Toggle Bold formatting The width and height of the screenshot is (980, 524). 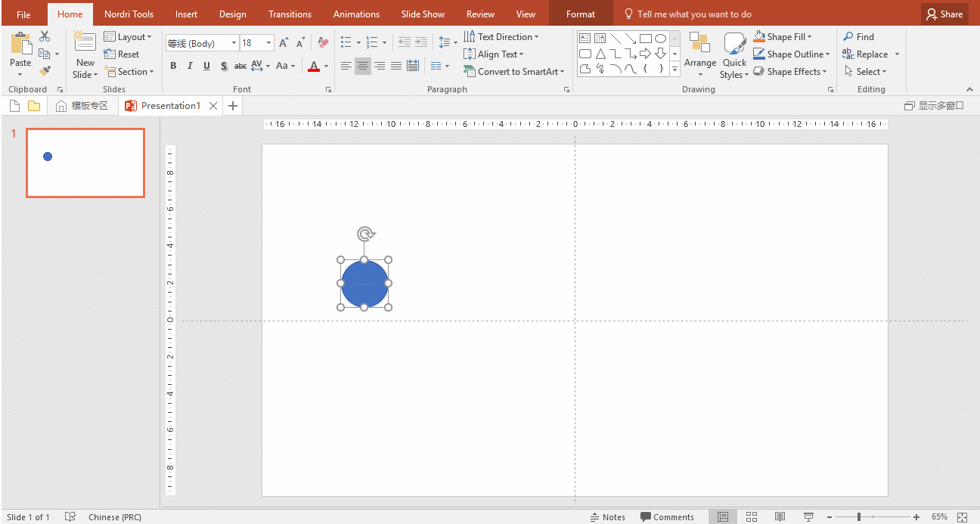pyautogui.click(x=173, y=67)
